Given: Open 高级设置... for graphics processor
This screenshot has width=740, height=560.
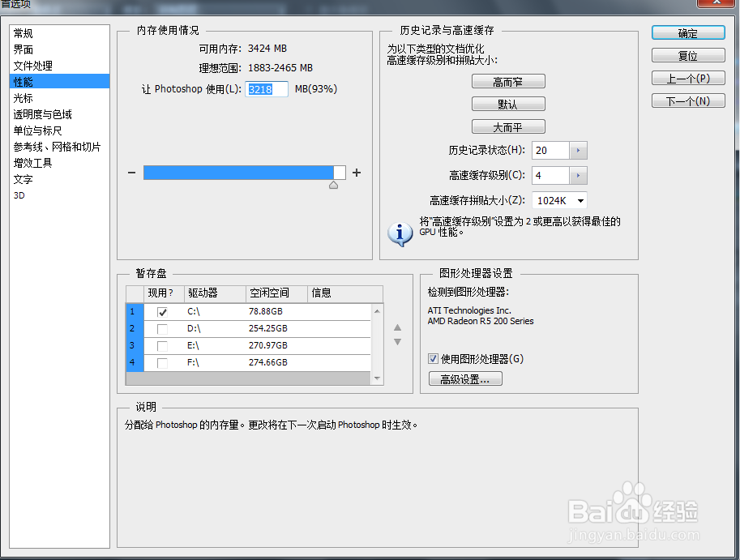Looking at the screenshot, I should [x=465, y=378].
